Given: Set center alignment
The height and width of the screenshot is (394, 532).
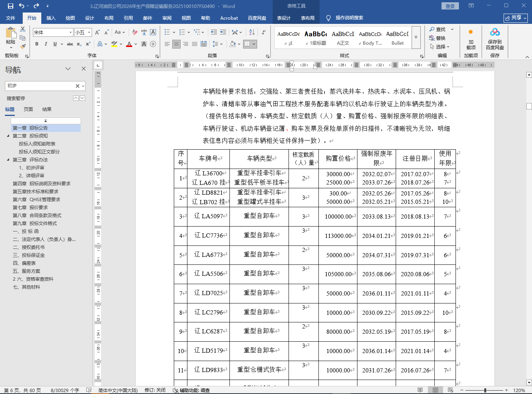Looking at the screenshot, I should tap(176, 44).
